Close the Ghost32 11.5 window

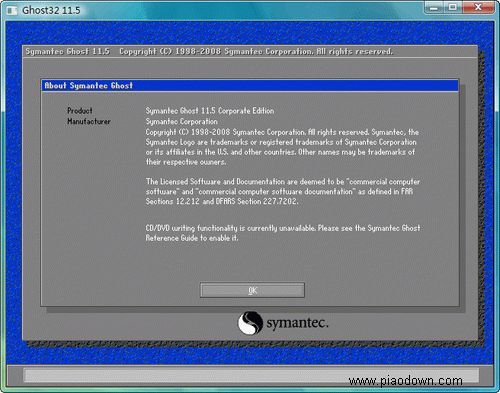point(478,7)
